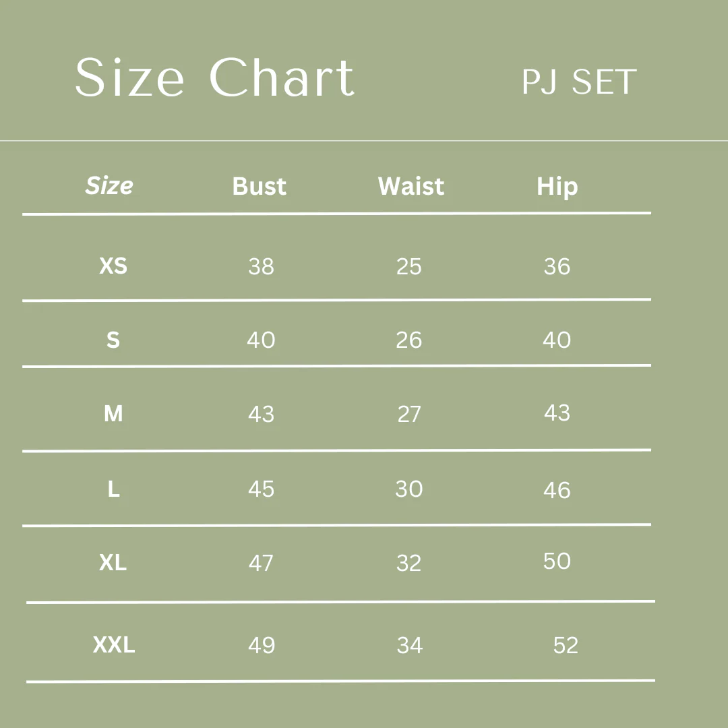Click the L size row label
This screenshot has width=728, height=728.
[x=113, y=489]
